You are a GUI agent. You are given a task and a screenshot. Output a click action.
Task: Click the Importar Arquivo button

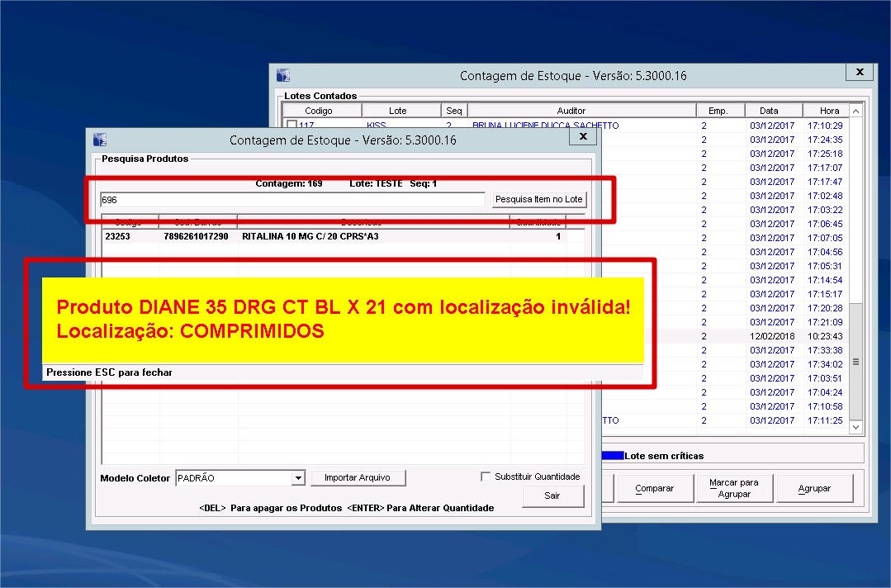pos(358,477)
